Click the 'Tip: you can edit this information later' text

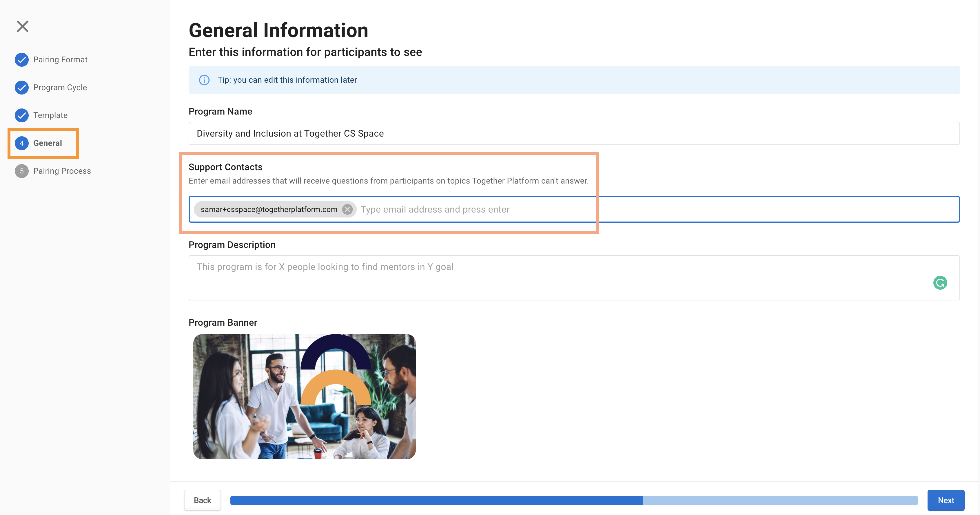click(287, 80)
